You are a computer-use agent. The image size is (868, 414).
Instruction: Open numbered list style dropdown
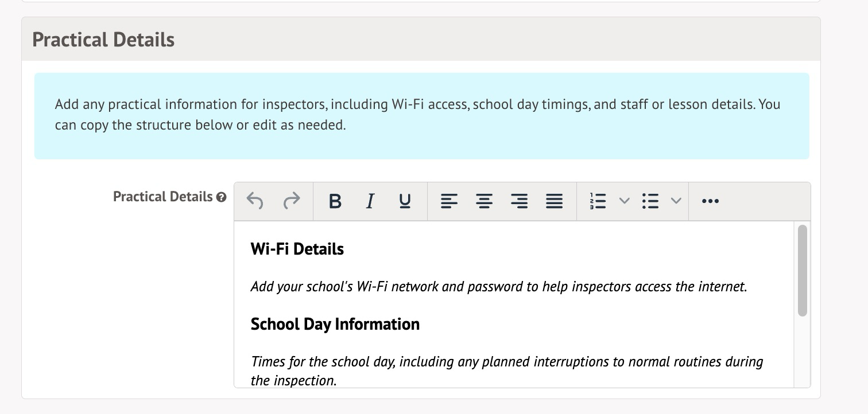coord(624,201)
